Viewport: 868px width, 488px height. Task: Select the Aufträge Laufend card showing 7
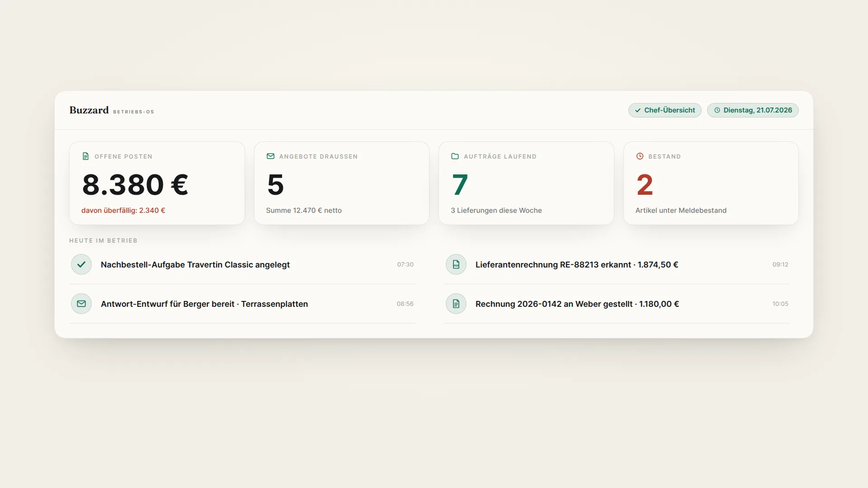(526, 183)
